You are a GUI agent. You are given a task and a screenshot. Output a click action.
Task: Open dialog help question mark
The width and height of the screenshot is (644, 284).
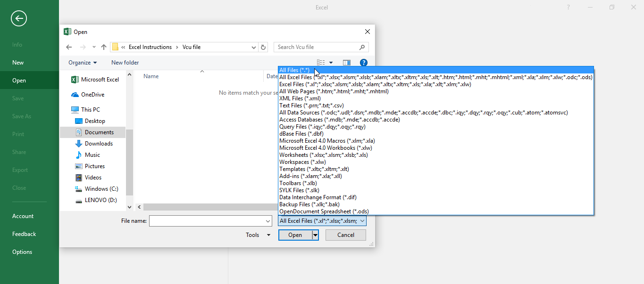(363, 63)
